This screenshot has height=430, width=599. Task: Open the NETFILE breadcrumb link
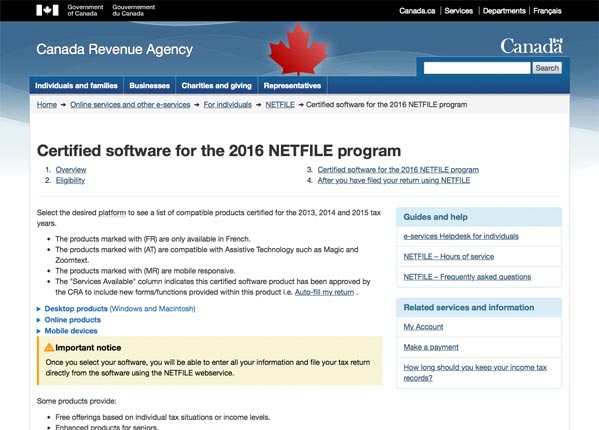click(x=280, y=105)
